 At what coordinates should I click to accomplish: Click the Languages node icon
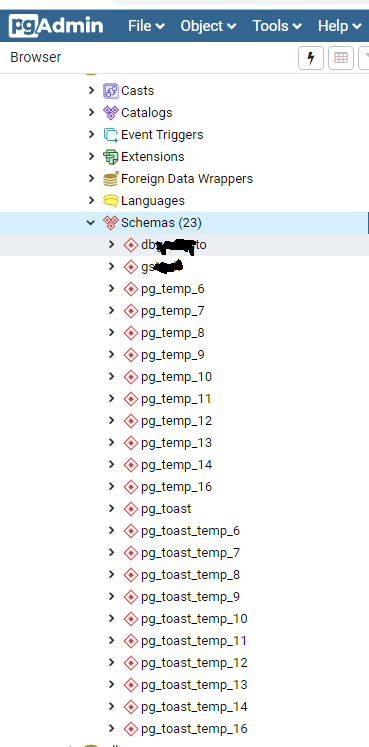[x=110, y=201]
